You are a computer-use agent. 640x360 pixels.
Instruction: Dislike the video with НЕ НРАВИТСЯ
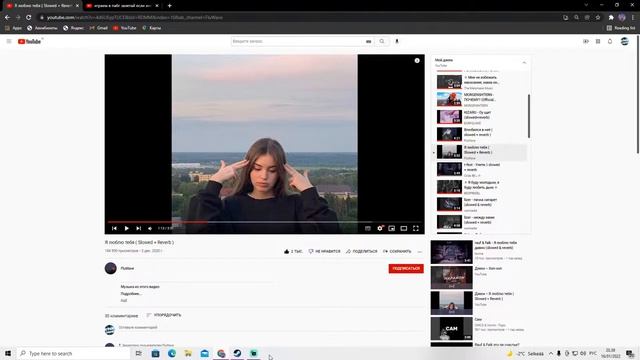point(324,251)
